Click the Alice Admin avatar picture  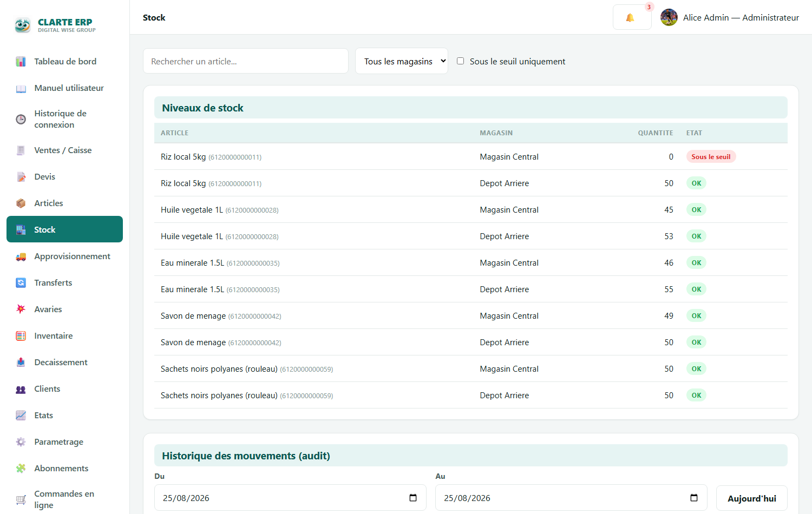669,17
